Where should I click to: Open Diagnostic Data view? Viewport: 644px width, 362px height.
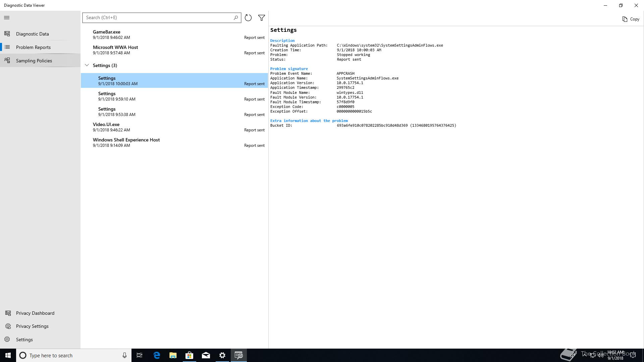point(40,34)
